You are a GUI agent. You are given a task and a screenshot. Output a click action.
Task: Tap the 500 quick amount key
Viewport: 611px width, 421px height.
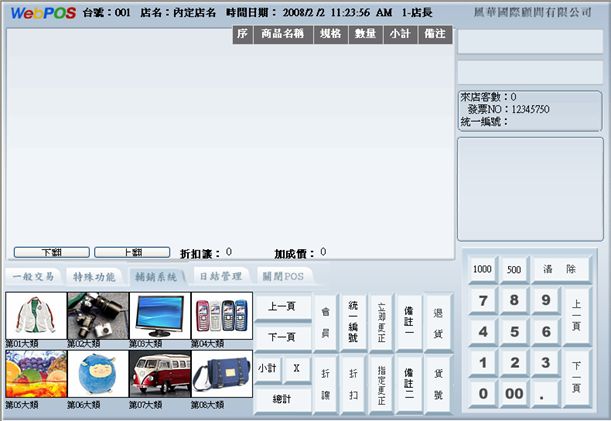click(514, 269)
